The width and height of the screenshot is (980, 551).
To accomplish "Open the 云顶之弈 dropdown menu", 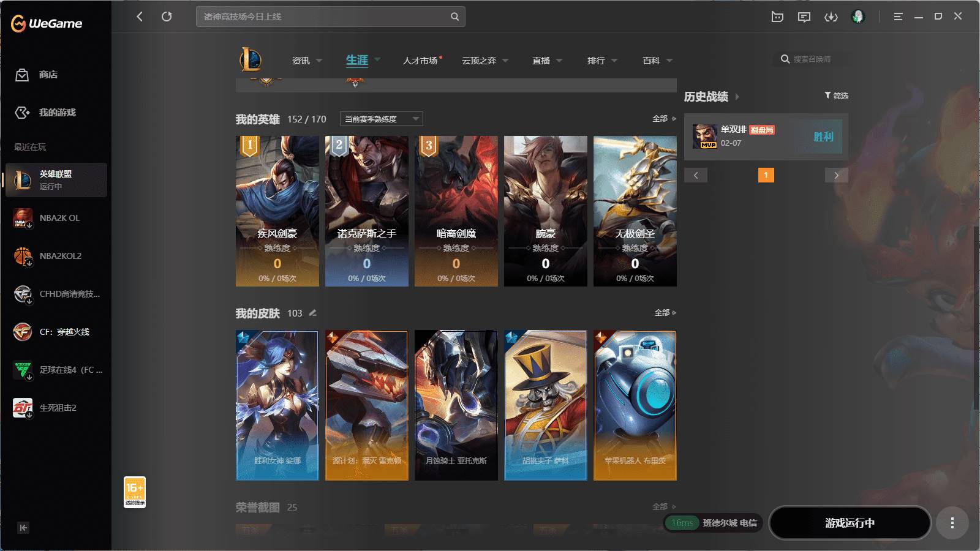I will [x=485, y=61].
